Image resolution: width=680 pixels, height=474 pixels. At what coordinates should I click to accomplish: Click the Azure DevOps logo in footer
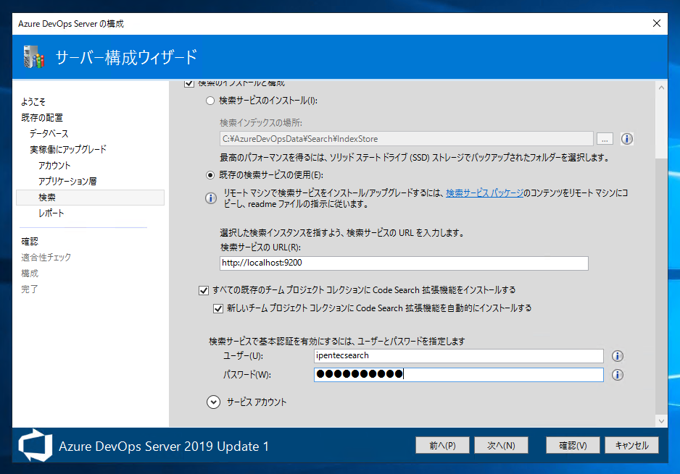pyautogui.click(x=36, y=445)
